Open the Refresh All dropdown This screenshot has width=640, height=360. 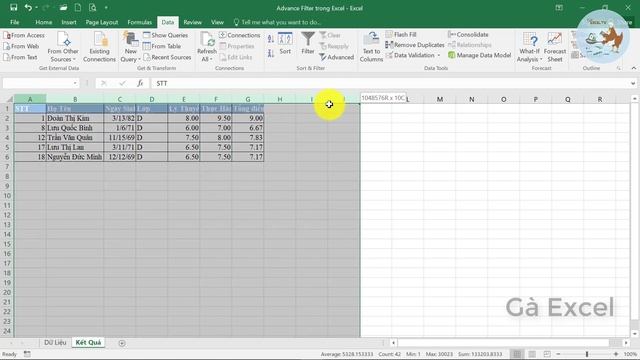click(x=207, y=47)
